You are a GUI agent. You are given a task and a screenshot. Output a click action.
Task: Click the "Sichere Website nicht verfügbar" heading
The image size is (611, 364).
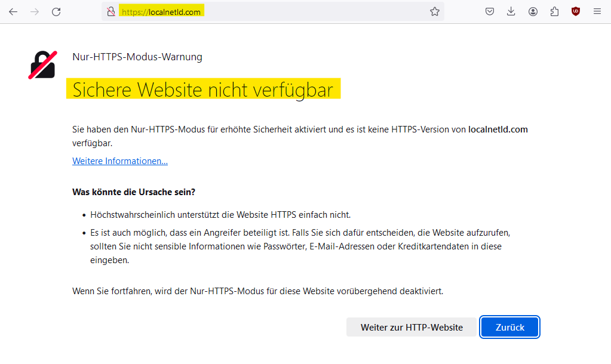pyautogui.click(x=202, y=90)
